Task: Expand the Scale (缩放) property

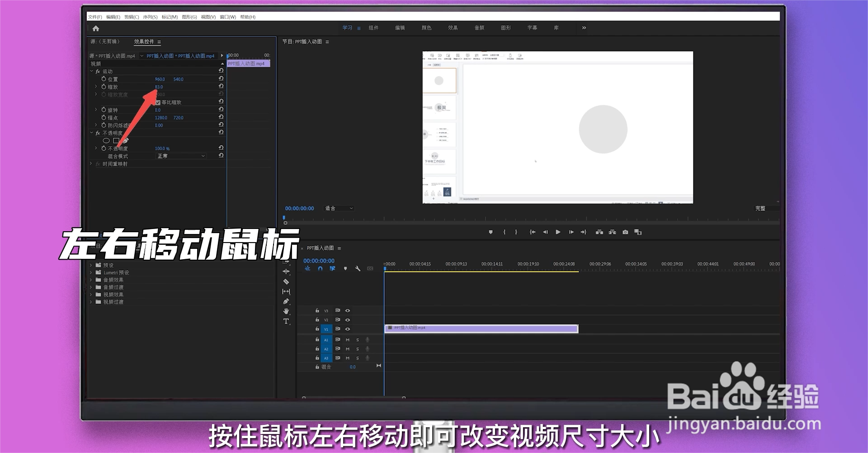Action: pos(96,86)
